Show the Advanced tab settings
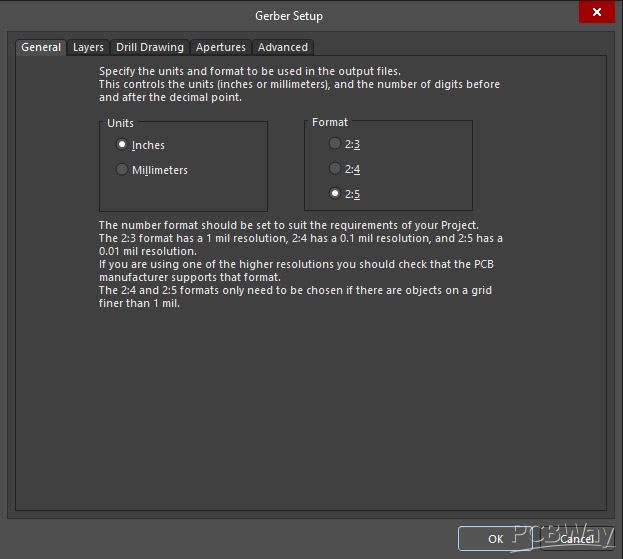This screenshot has height=559, width=623. pyautogui.click(x=283, y=47)
